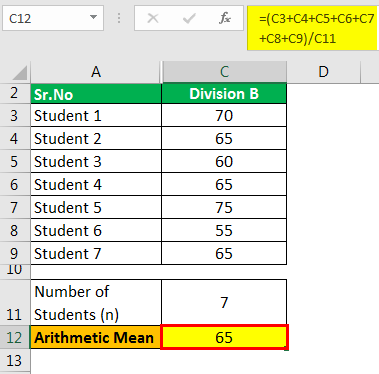Image resolution: width=379 pixels, height=374 pixels.
Task: Select the Student 3 cell
Action: (x=96, y=161)
